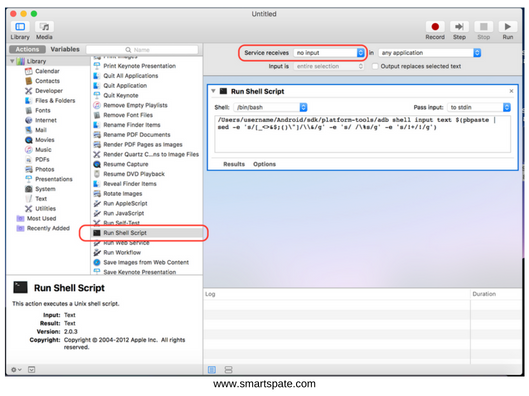Collapse the Library tree disclosure triangle

[12, 61]
